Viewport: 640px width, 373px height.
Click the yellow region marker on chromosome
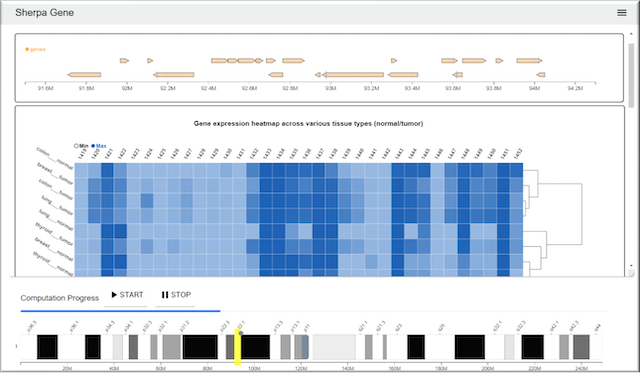pos(238,347)
